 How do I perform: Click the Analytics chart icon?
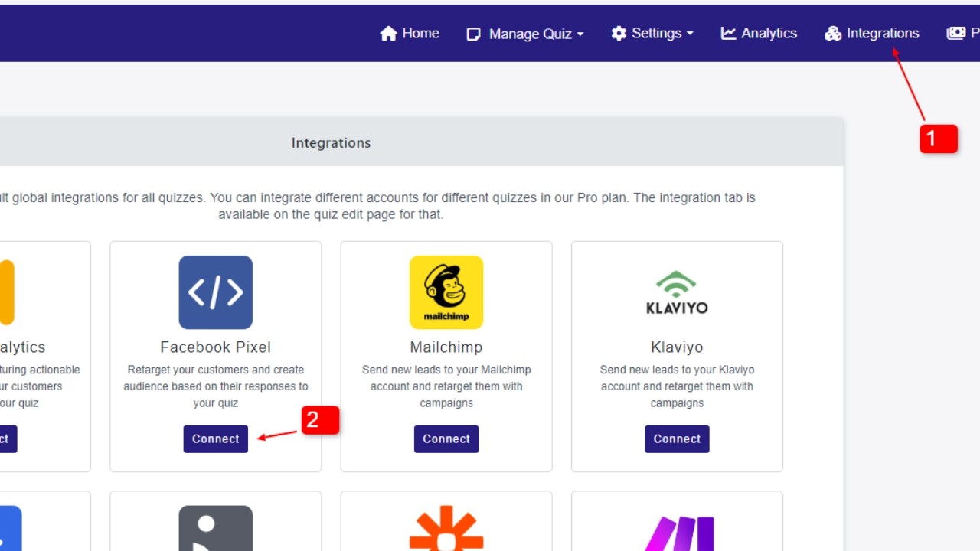pyautogui.click(x=728, y=33)
